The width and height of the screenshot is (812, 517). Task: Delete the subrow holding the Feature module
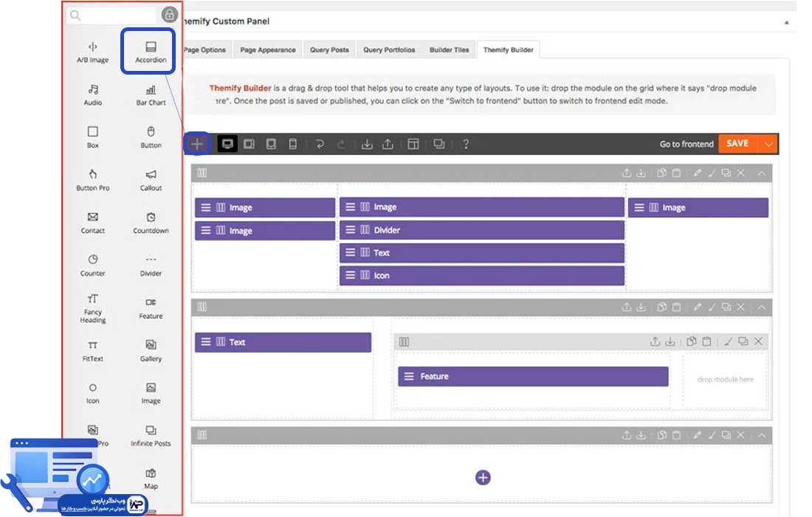tap(758, 341)
